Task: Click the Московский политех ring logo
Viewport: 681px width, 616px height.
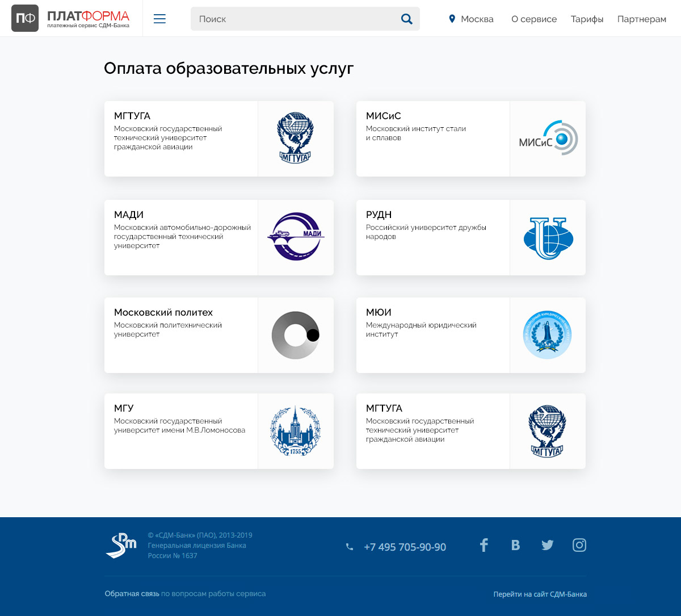Action: [295, 335]
